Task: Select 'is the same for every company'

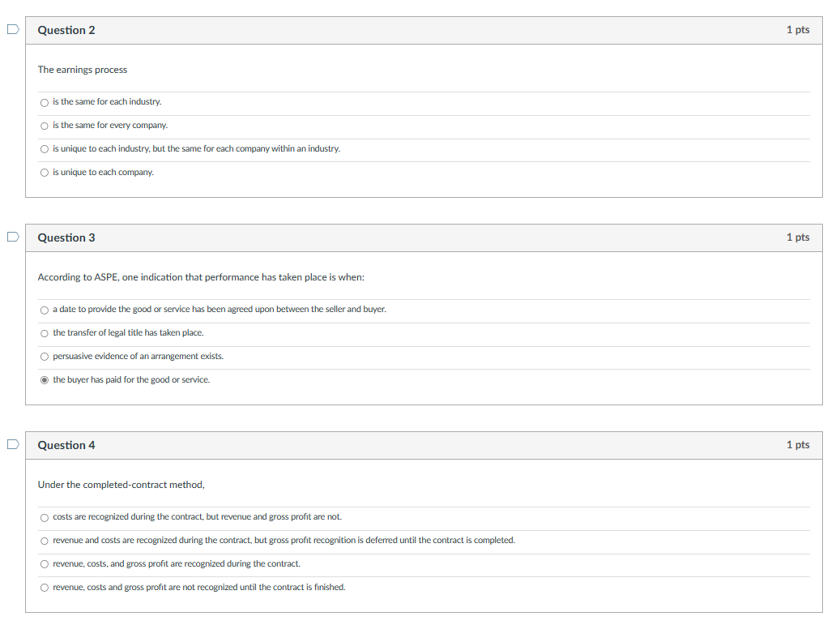Action: (x=45, y=126)
